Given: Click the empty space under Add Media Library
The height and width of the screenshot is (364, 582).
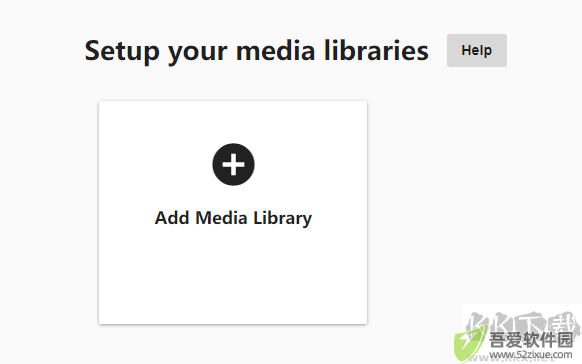Looking at the screenshot, I should coord(233,276).
